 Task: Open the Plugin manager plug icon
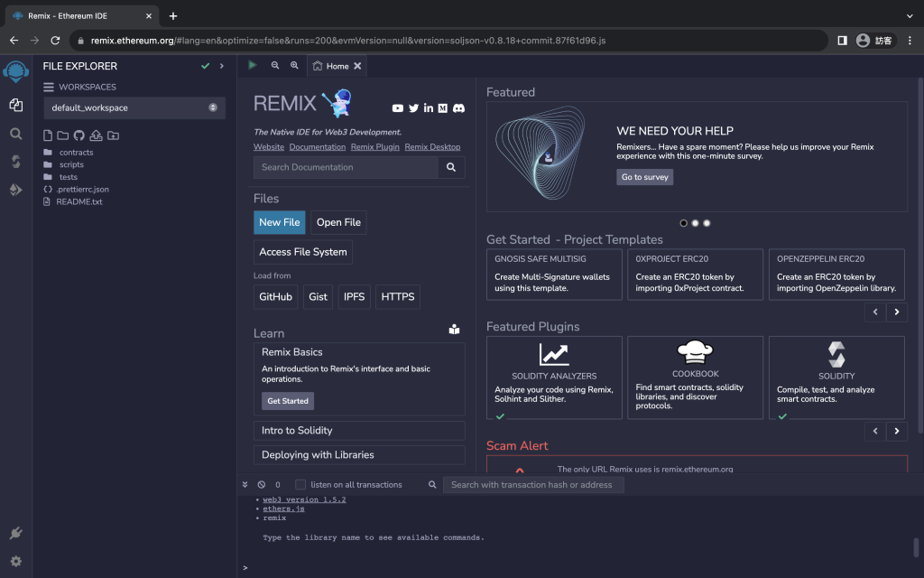16,533
